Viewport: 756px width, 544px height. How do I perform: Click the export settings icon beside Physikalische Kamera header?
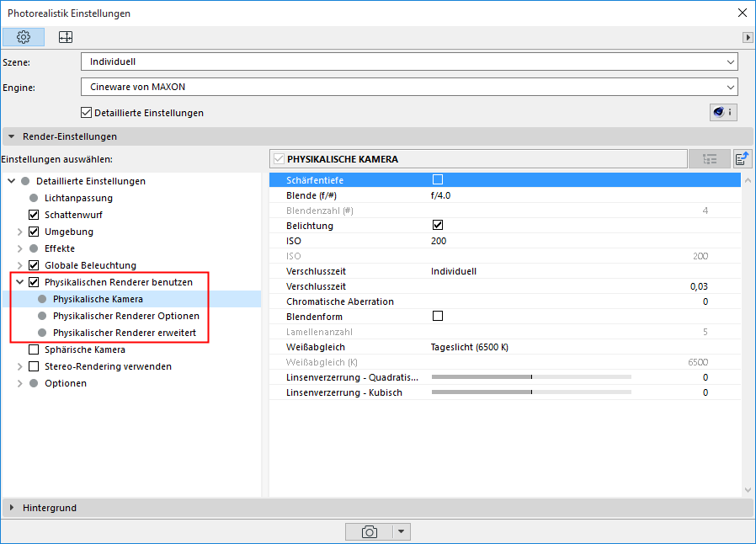point(743,158)
